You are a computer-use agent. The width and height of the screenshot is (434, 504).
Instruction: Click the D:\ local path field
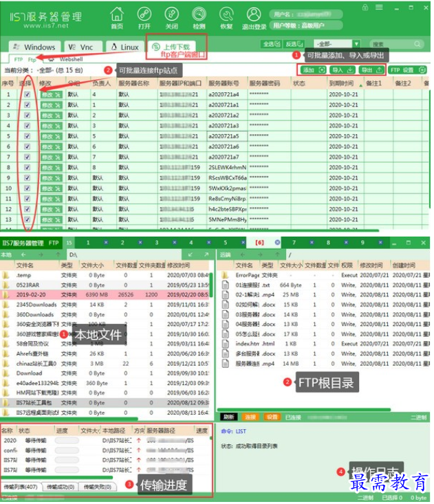pos(124,254)
